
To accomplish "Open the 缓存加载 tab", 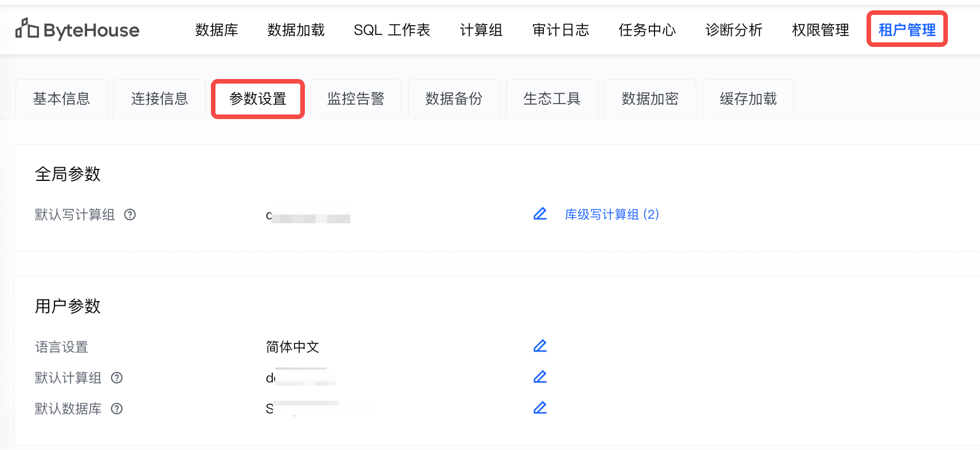I will pyautogui.click(x=748, y=99).
